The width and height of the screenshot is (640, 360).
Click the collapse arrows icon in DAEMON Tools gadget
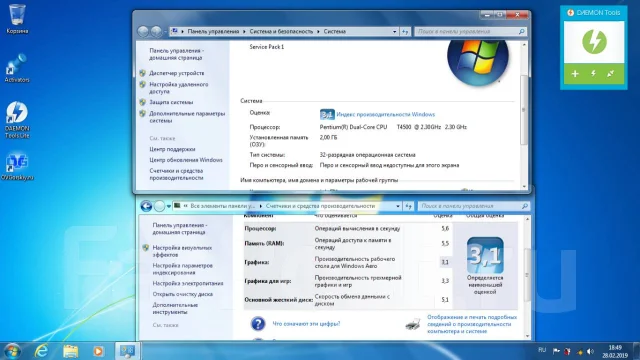pyautogui.click(x=611, y=73)
